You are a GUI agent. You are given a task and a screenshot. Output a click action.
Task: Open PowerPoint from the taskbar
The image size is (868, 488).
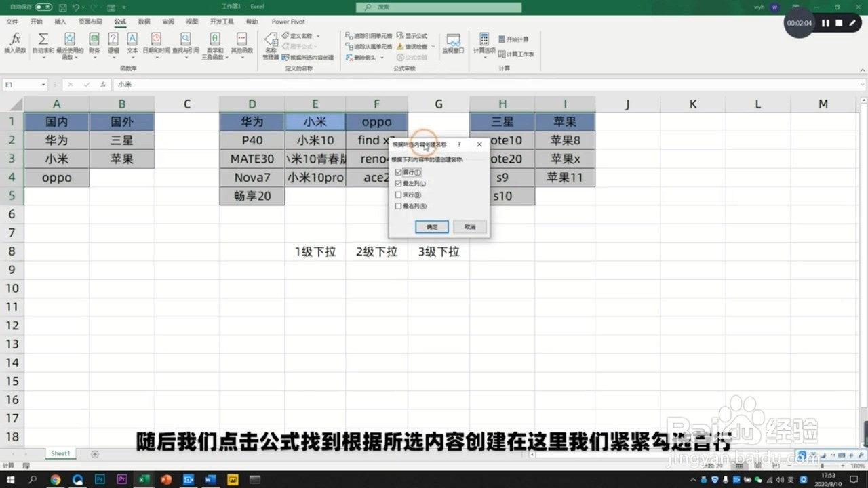[x=166, y=479]
